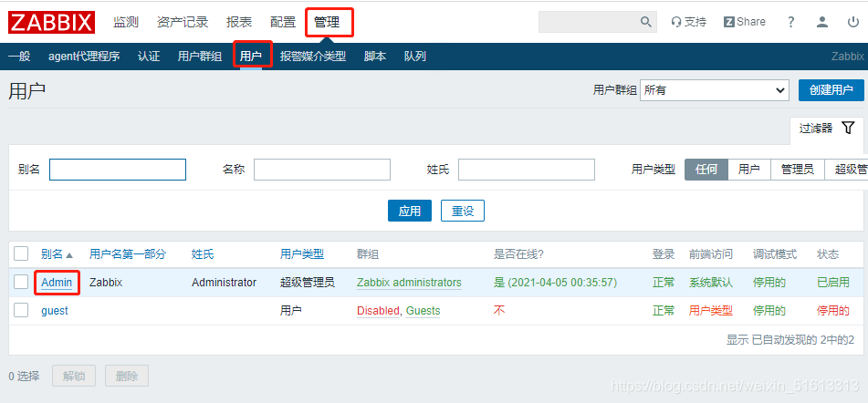
Task: Open Zabbix administrators group link
Action: [x=409, y=283]
